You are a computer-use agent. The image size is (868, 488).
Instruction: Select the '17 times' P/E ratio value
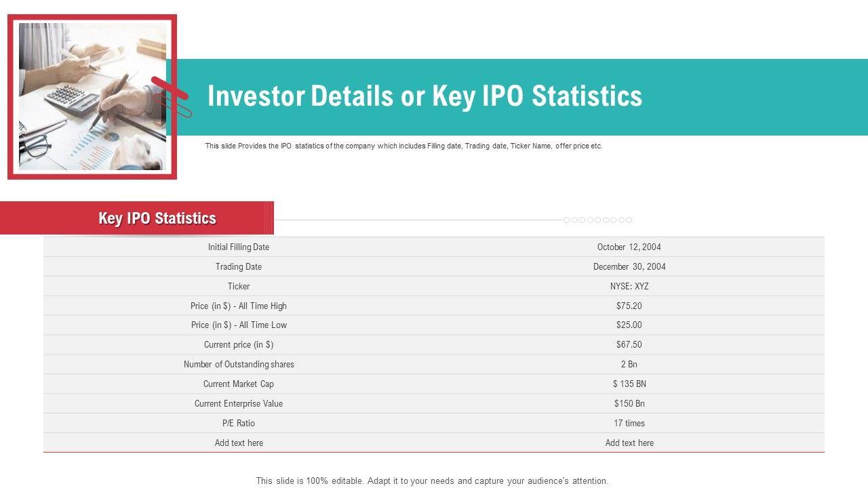(x=629, y=424)
